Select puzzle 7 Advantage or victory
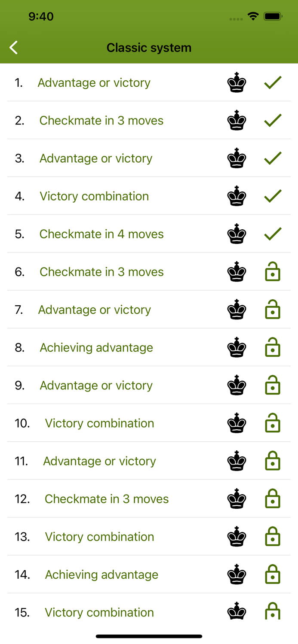The height and width of the screenshot is (644, 298). click(94, 310)
